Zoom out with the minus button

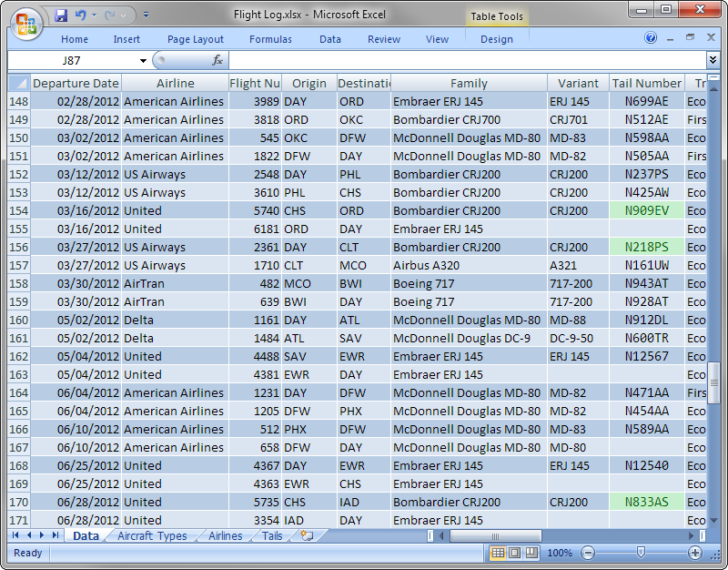[588, 553]
